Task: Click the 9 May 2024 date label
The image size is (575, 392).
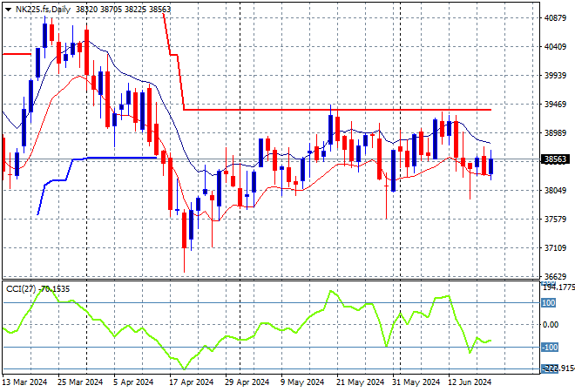Action: click(302, 382)
